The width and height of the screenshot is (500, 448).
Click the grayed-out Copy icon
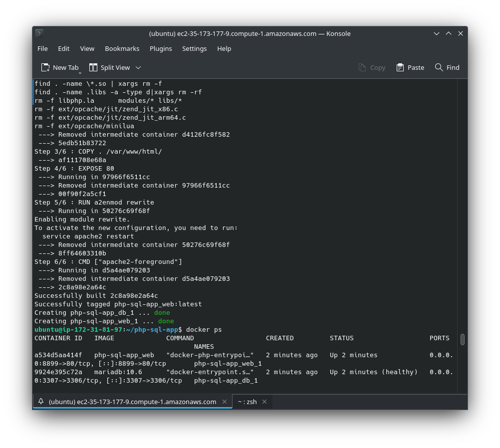(362, 67)
